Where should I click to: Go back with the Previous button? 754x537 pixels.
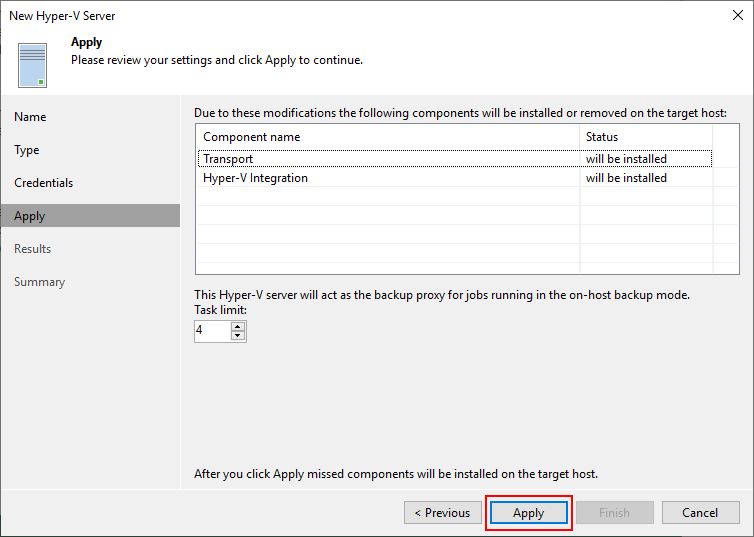point(442,512)
